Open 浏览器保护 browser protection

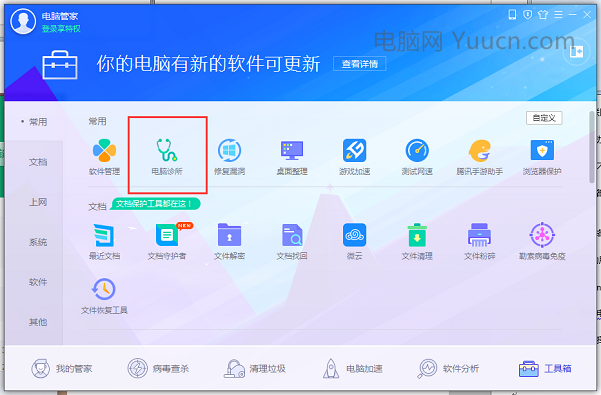(x=542, y=157)
